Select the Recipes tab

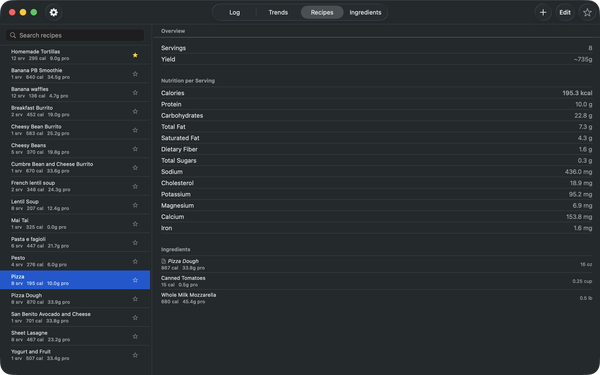pos(322,12)
